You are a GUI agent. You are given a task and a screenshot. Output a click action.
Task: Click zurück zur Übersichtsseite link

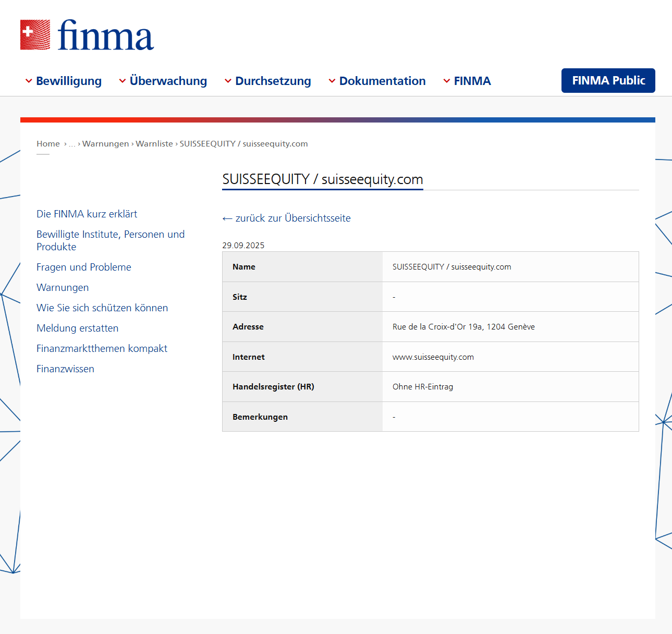tap(287, 218)
